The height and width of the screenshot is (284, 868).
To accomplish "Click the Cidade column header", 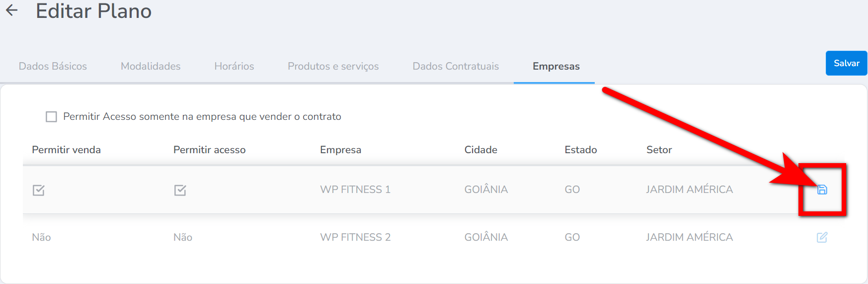I will pos(480,150).
